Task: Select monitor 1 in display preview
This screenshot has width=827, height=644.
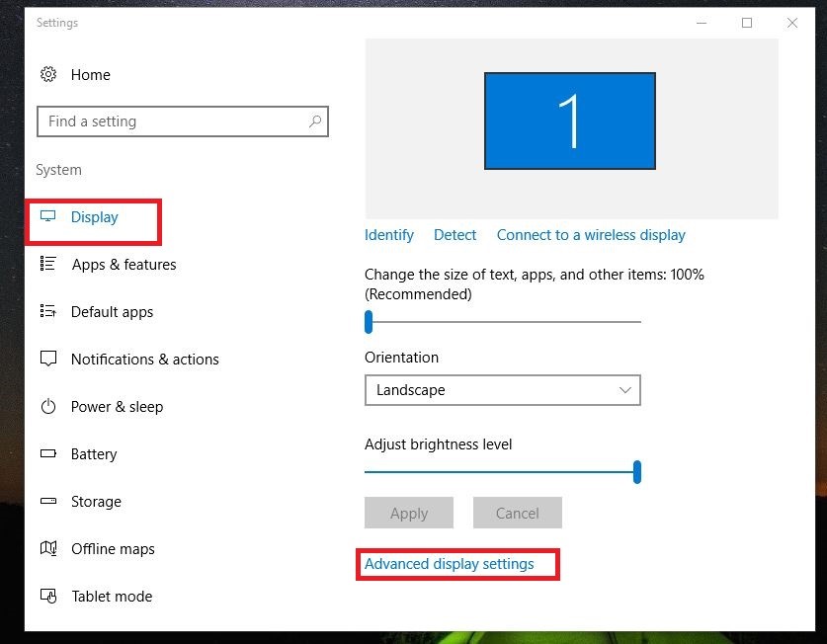Action: click(570, 121)
